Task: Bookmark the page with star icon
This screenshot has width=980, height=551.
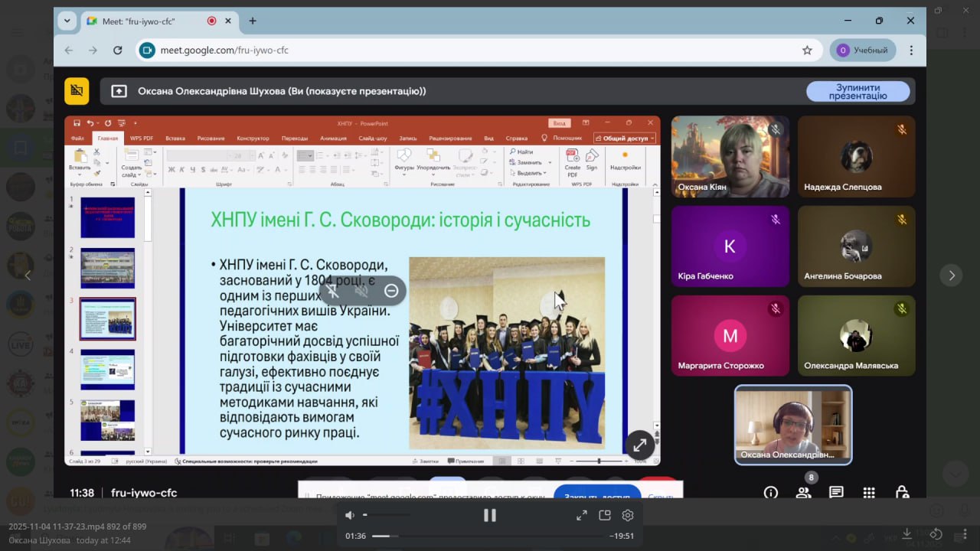Action: coord(807,51)
